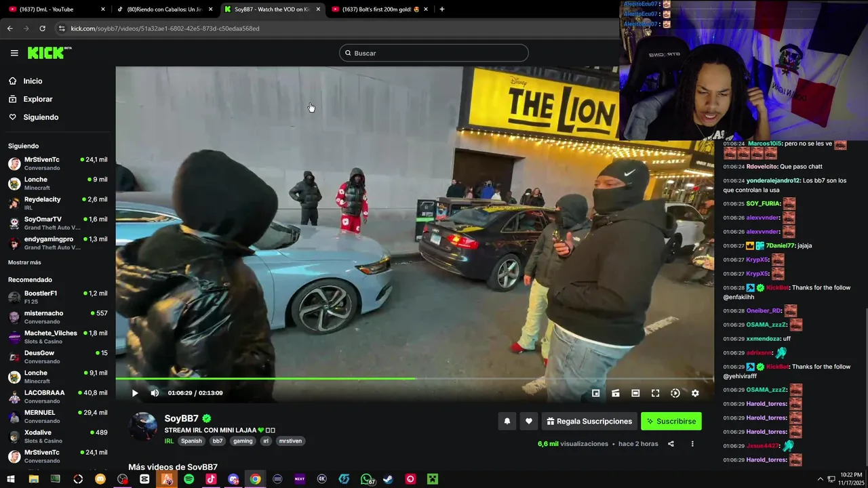Toggle theater mode

(635, 393)
